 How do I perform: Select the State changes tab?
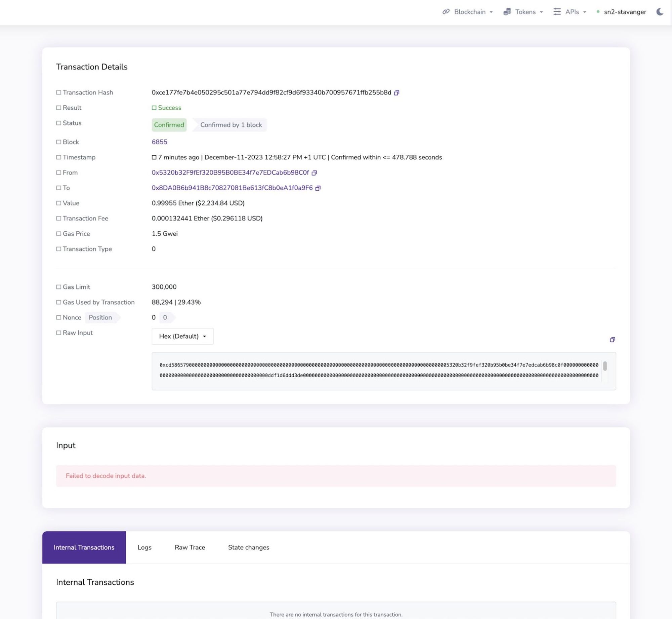coord(249,547)
